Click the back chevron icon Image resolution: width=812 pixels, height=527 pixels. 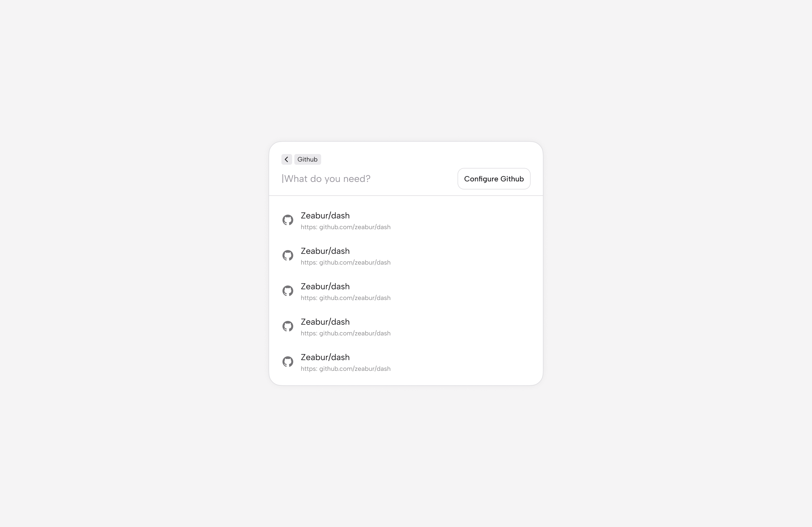click(287, 159)
